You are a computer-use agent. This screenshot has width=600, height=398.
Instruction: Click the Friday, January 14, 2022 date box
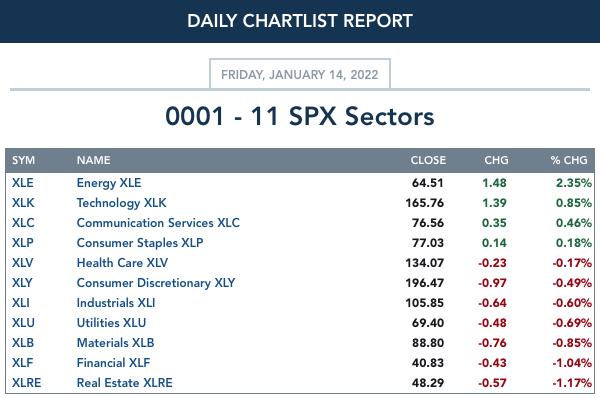coord(300,74)
